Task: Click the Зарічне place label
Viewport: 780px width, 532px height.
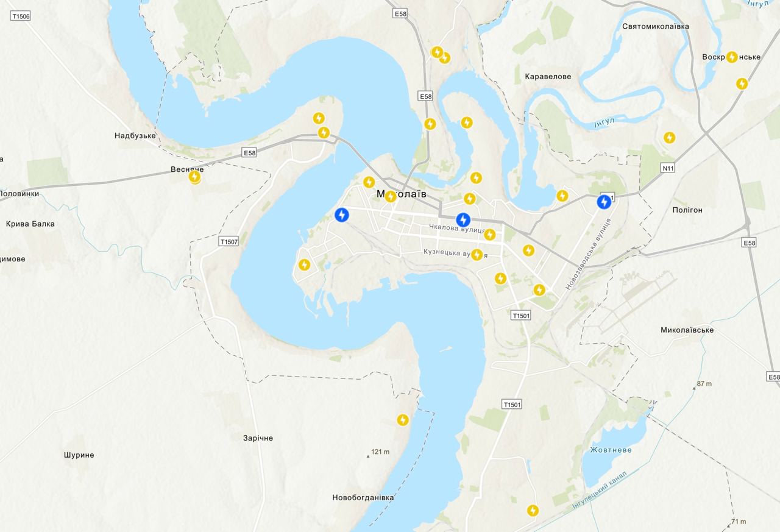Action: (x=258, y=438)
